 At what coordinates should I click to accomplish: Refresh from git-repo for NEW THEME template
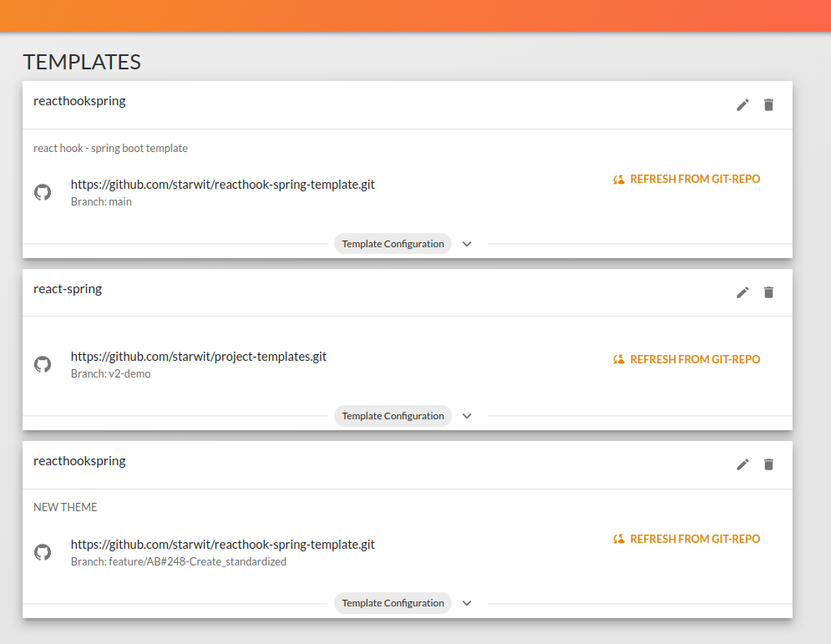click(x=687, y=539)
